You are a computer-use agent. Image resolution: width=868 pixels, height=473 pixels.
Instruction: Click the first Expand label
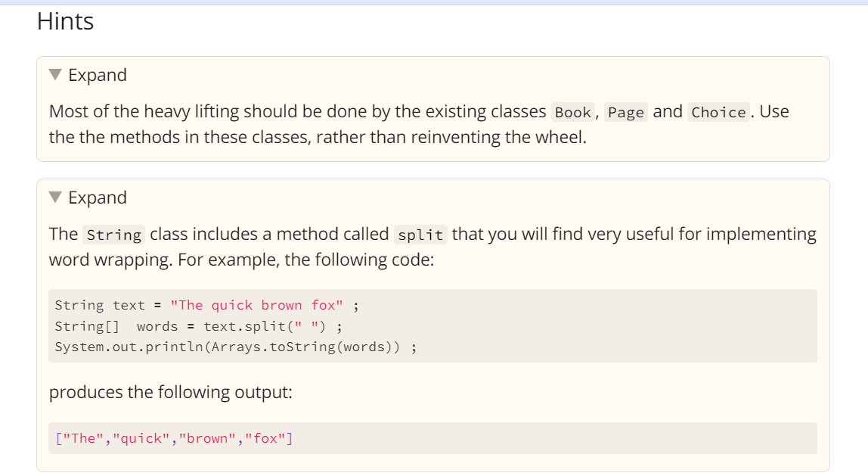tap(97, 74)
